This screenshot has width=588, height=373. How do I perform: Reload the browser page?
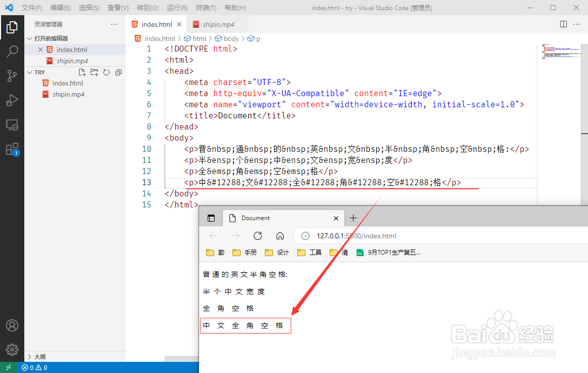(258, 236)
